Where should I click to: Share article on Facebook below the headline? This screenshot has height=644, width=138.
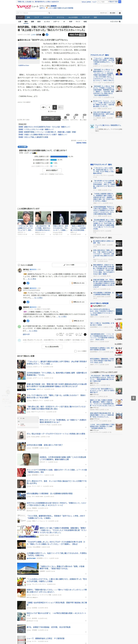(47, 35)
